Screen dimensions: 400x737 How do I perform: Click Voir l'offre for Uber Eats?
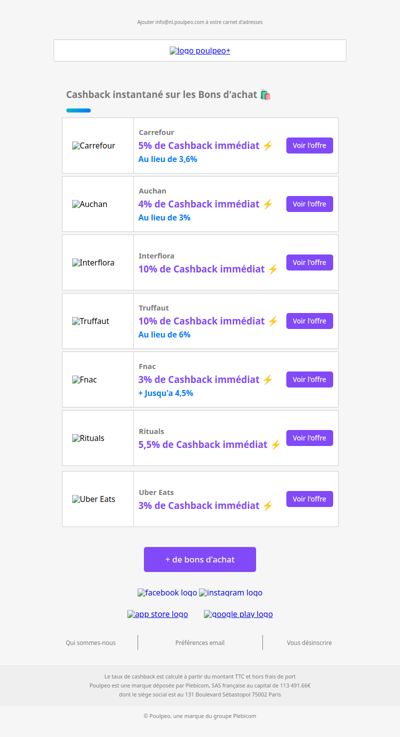pyautogui.click(x=309, y=499)
